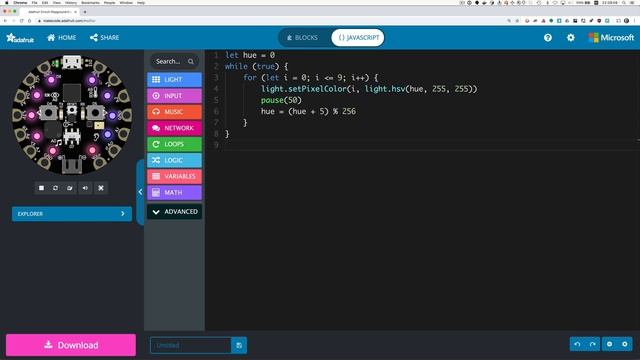Image resolution: width=640 pixels, height=360 pixels.
Task: Open the settings gear in header
Action: (571, 38)
